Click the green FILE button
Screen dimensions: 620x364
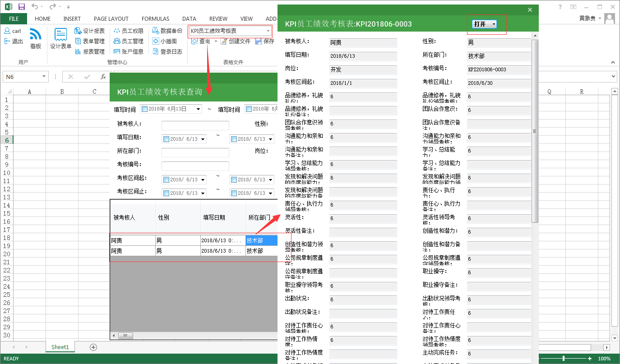(x=14, y=19)
